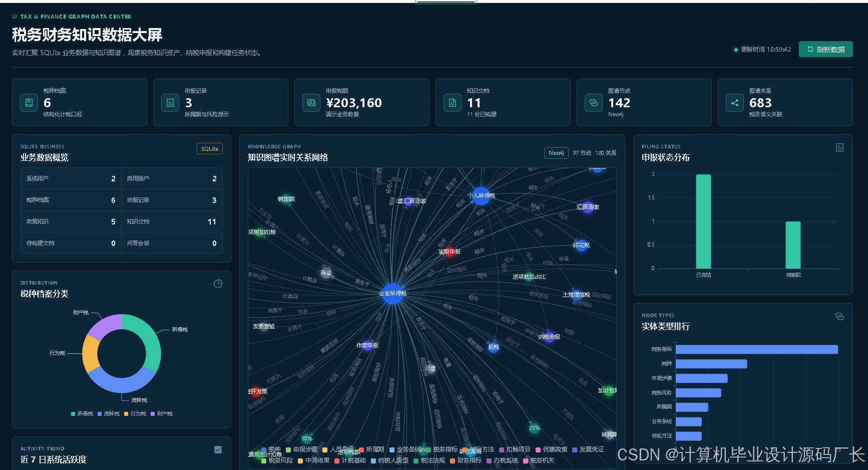Click the 已完结 bar in 申报状态分布
This screenshot has width=868, height=470.
pyautogui.click(x=703, y=221)
